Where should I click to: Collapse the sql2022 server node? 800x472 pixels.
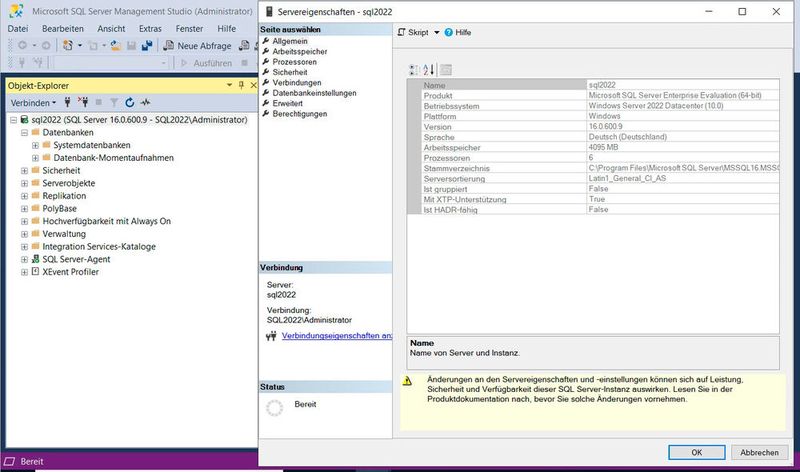tap(13, 120)
